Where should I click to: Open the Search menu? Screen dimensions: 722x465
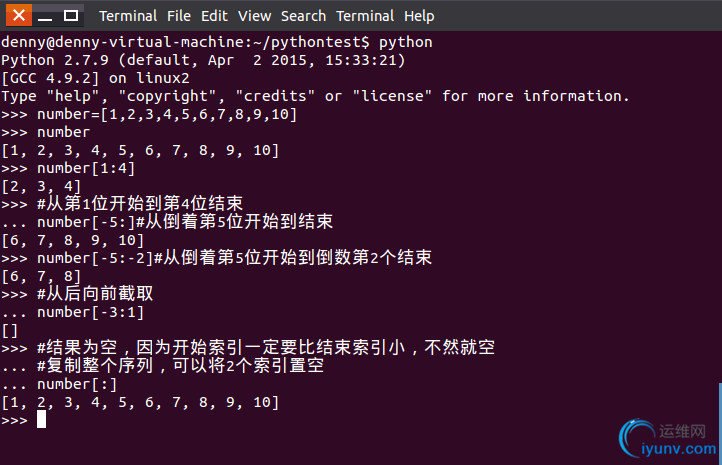(303, 16)
